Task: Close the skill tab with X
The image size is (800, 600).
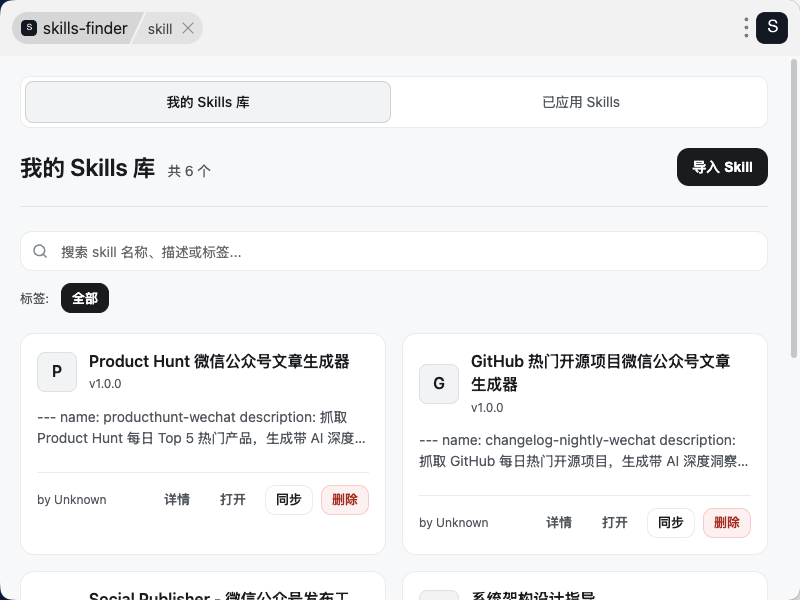Action: (188, 28)
